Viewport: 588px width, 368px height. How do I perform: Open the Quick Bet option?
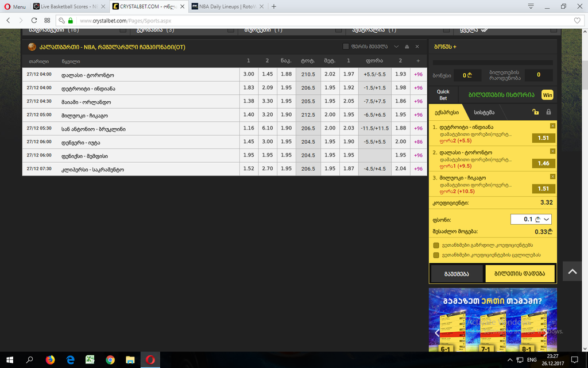click(x=443, y=95)
